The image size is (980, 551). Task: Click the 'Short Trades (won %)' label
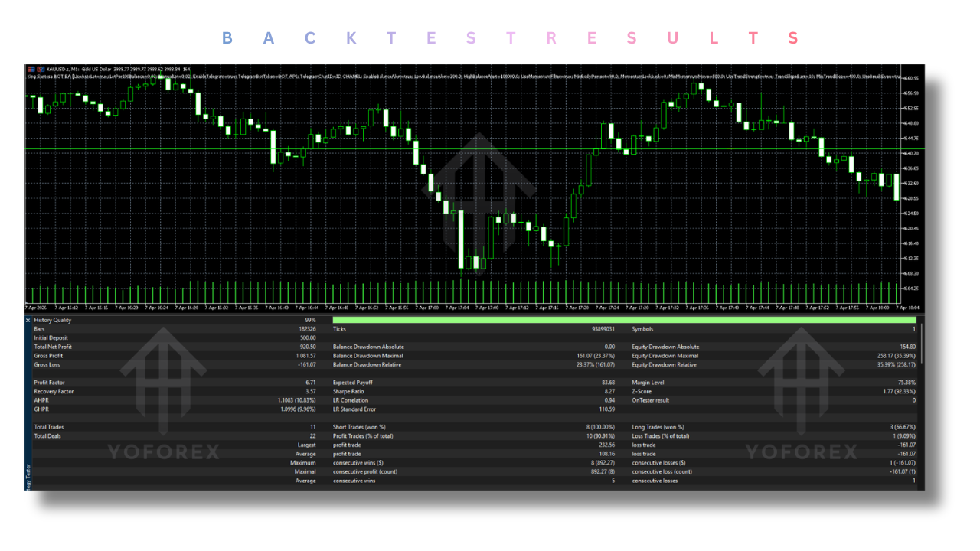[x=359, y=427]
